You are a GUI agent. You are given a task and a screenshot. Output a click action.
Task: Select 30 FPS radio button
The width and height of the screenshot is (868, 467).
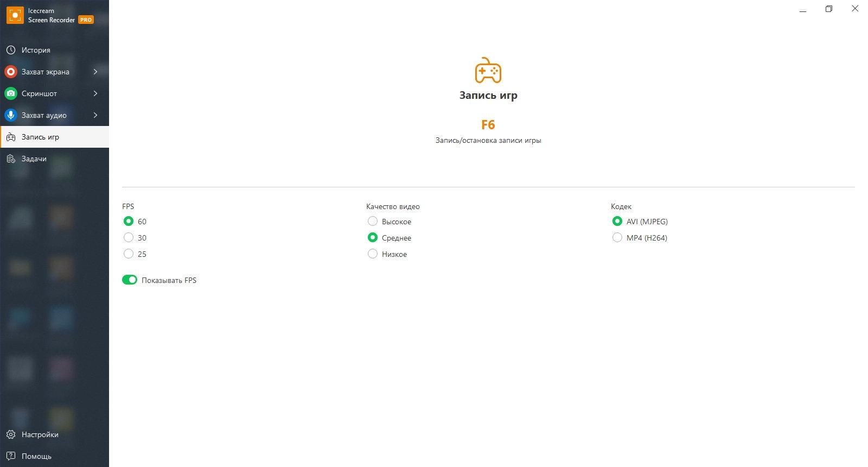coord(129,237)
